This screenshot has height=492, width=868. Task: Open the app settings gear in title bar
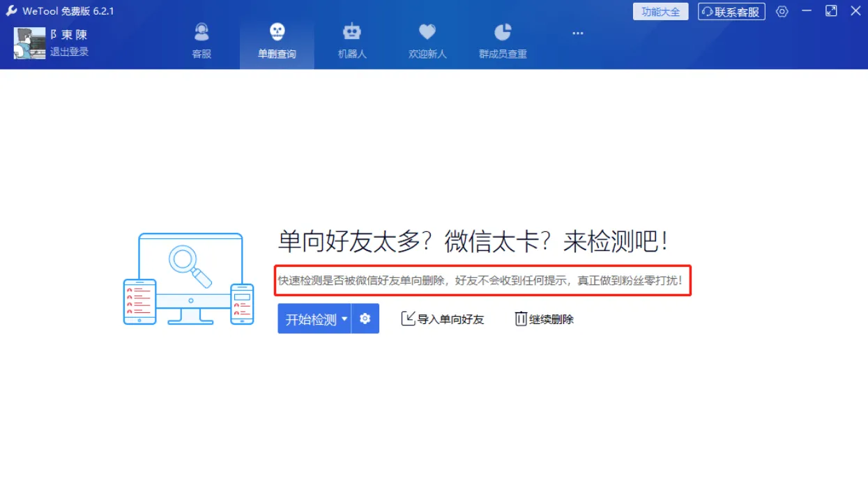coord(782,11)
